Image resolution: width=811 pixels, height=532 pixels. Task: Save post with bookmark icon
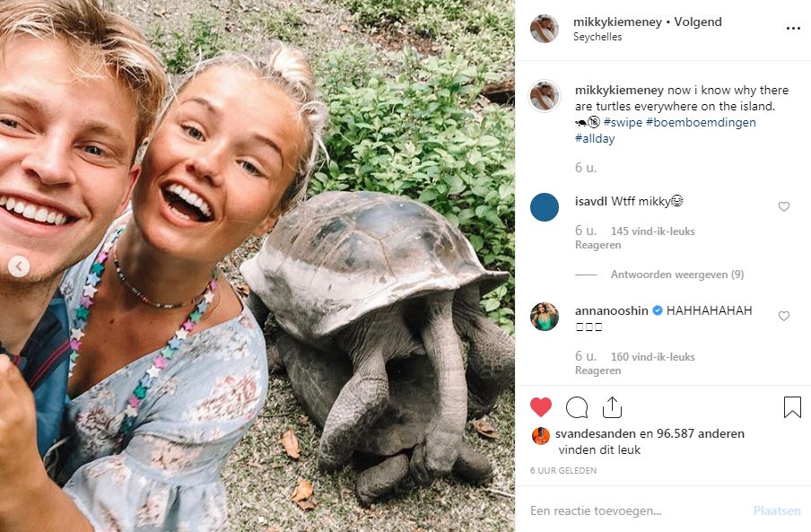click(792, 408)
